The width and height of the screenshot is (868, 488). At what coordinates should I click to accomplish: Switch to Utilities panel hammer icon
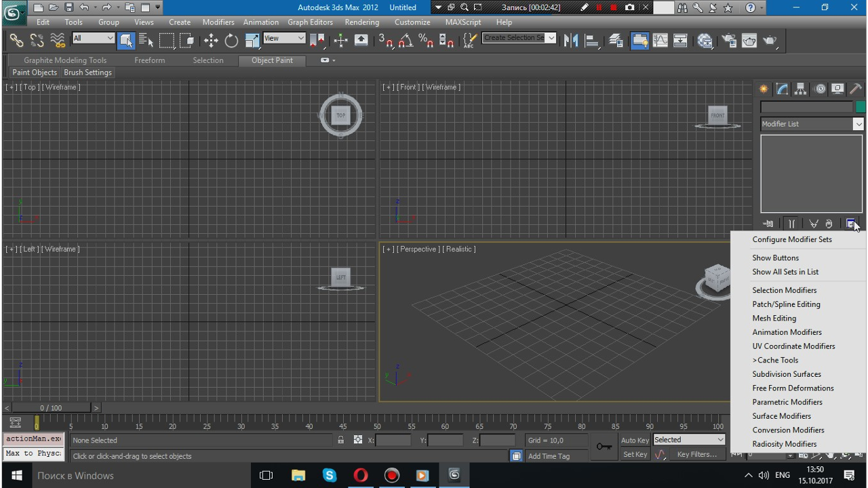tap(856, 89)
